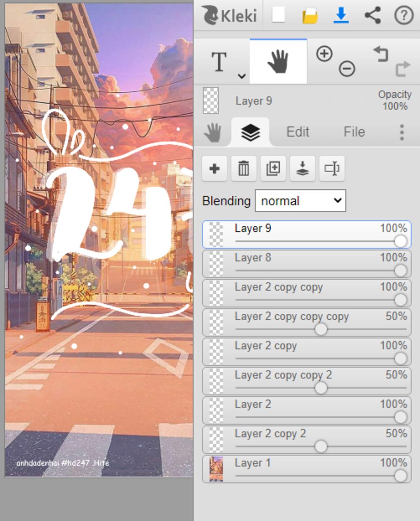420x521 pixels.
Task: Select the Layer 2 copy row
Action: click(x=306, y=352)
